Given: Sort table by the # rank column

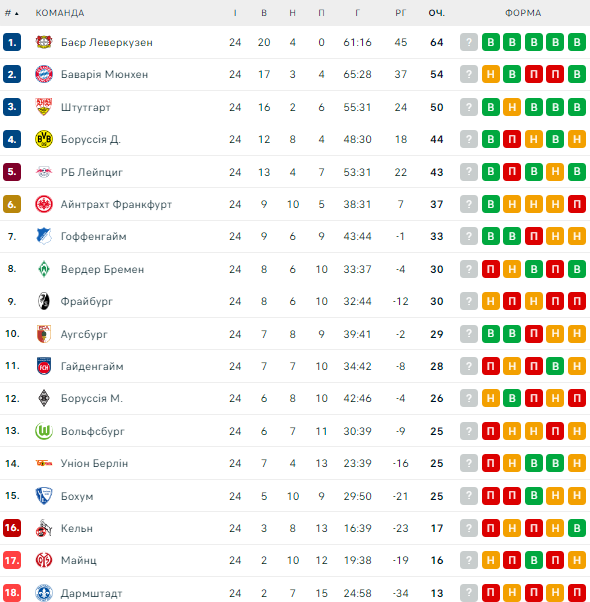Looking at the screenshot, I should [12, 13].
